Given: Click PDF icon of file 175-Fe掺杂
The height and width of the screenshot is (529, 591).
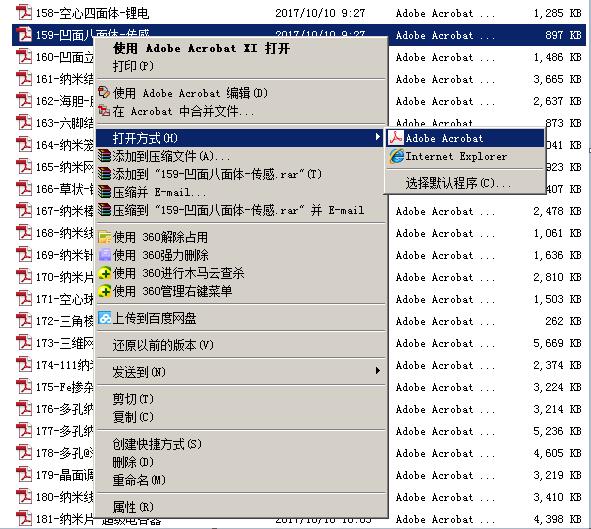Looking at the screenshot, I should pyautogui.click(x=24, y=387).
